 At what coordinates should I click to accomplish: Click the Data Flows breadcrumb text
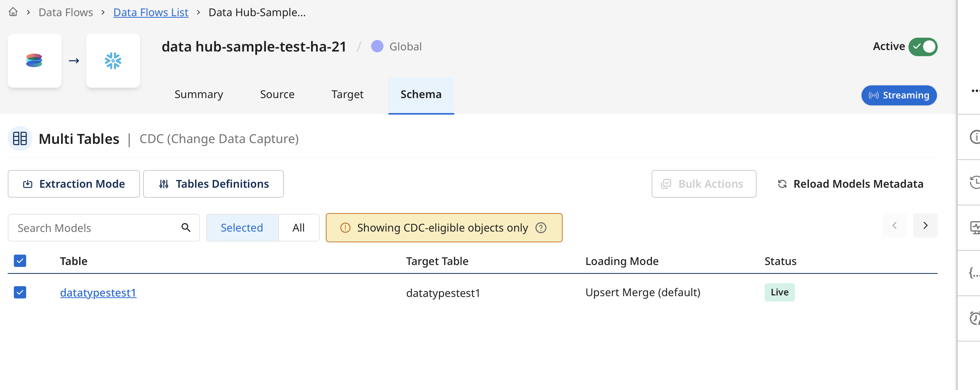[66, 12]
